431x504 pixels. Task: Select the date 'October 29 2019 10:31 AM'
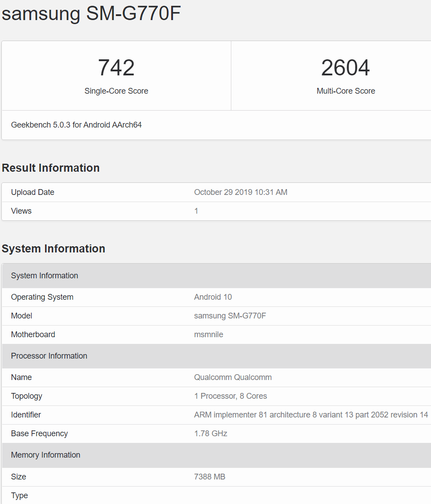coord(241,192)
